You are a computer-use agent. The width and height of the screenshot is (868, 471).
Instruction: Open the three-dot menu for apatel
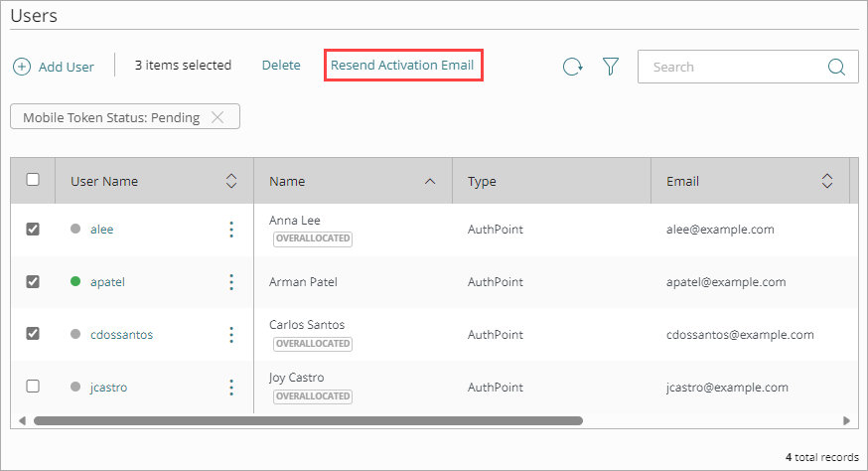[x=231, y=282]
